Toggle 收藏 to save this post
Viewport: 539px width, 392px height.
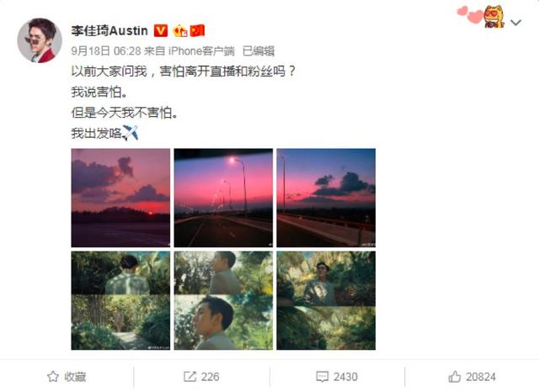tap(67, 377)
